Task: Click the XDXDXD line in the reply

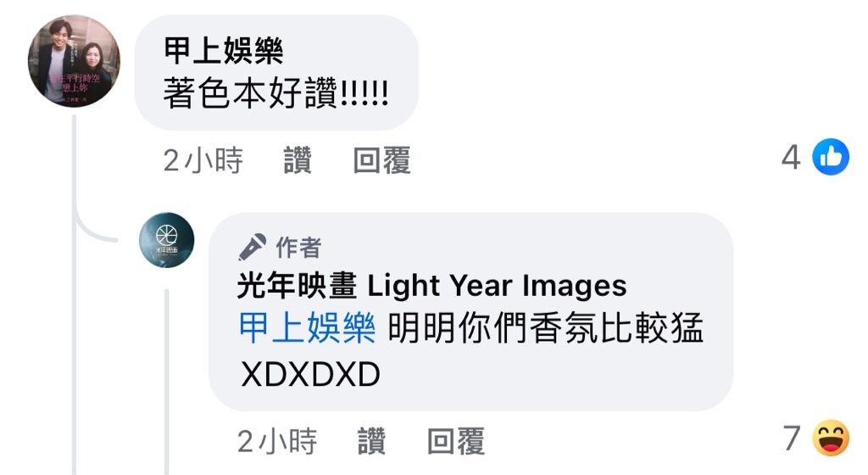Action: [x=310, y=374]
